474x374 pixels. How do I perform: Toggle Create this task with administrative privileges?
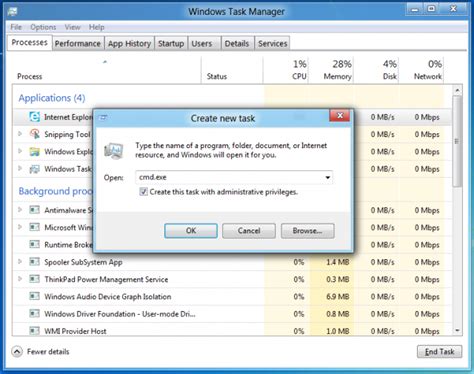point(143,192)
